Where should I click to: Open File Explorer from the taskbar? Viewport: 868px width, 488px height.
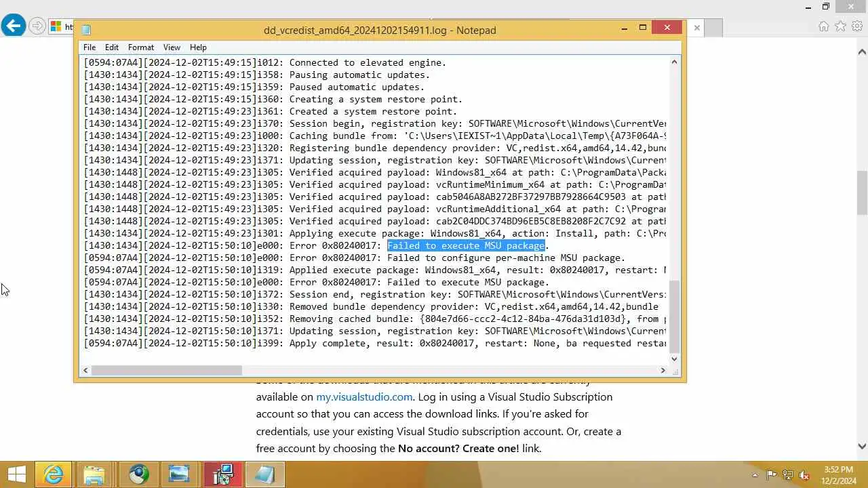click(x=95, y=474)
